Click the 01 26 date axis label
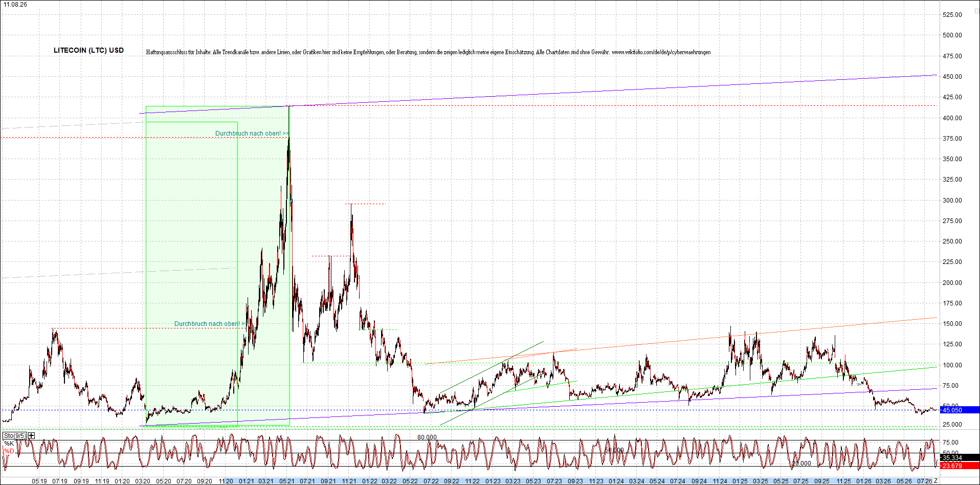980x485 pixels. [x=864, y=481]
